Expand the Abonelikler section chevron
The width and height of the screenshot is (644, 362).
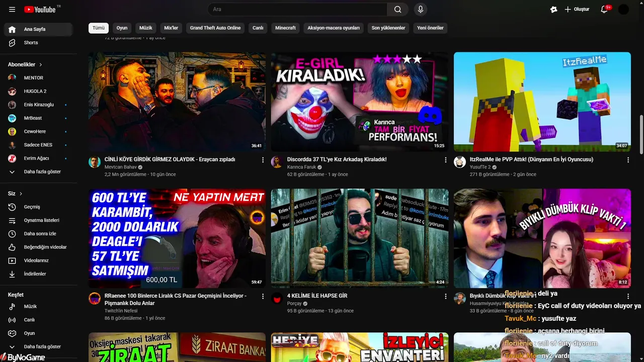41,65
